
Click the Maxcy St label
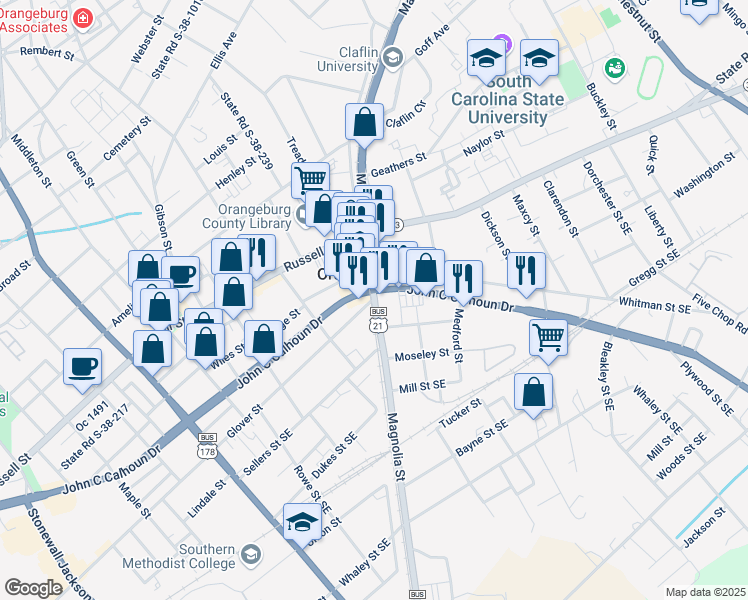[526, 215]
